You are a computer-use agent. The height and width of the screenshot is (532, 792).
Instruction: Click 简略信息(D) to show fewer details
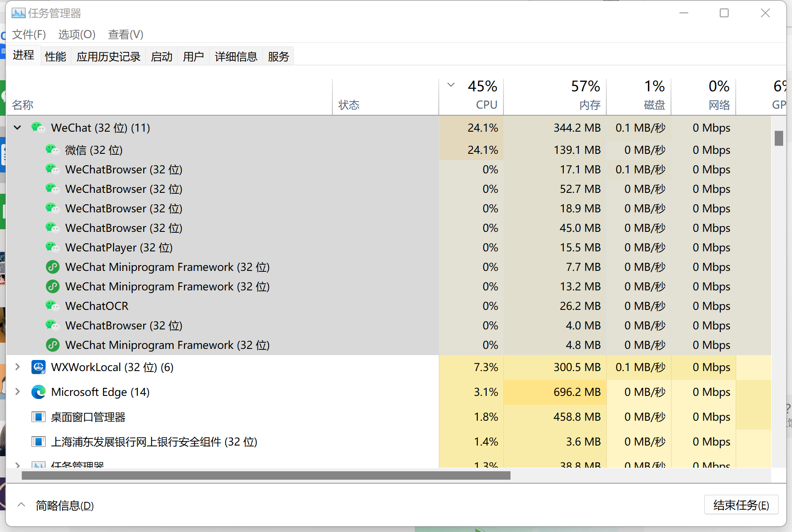(x=64, y=505)
